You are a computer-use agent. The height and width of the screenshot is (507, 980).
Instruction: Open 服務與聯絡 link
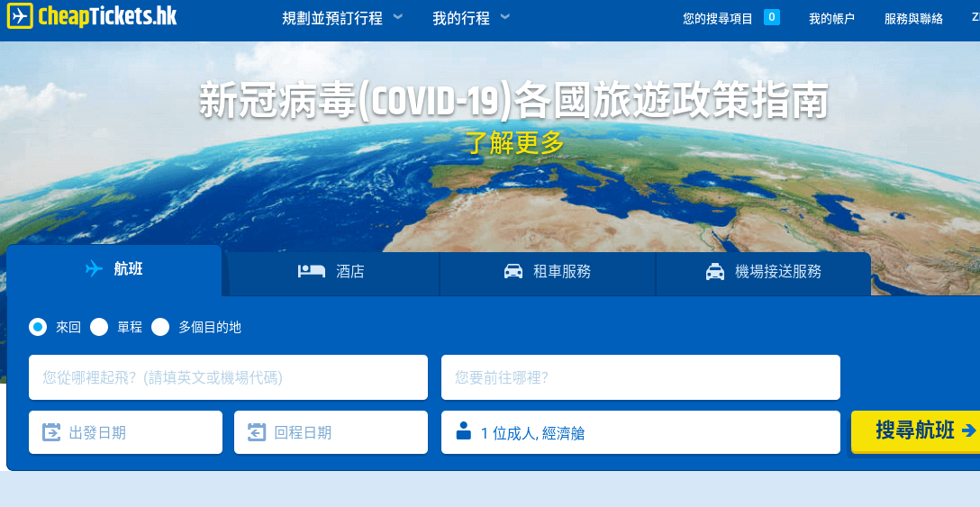pos(913,19)
